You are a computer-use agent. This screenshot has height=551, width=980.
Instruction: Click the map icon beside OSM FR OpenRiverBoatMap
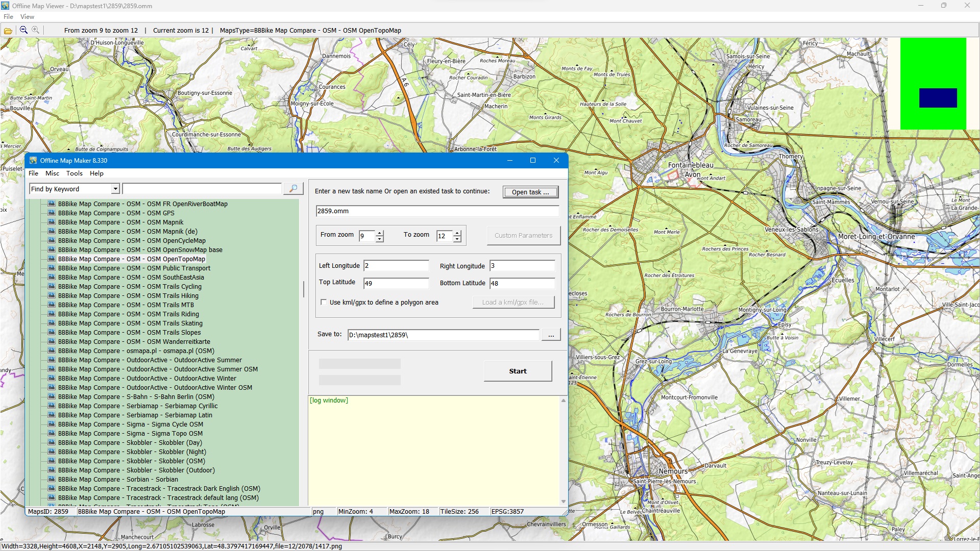point(52,204)
